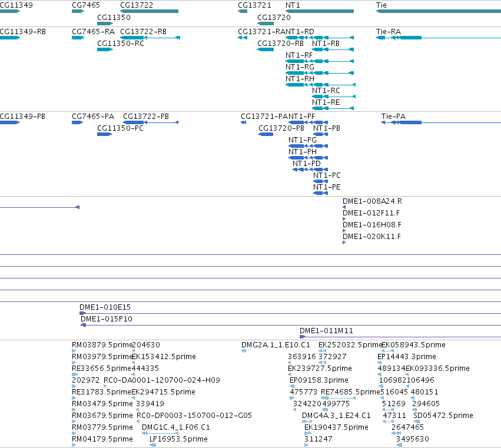The image size is (501, 448).
Task: Click the CG13721 gene label
Action: pos(254,5)
